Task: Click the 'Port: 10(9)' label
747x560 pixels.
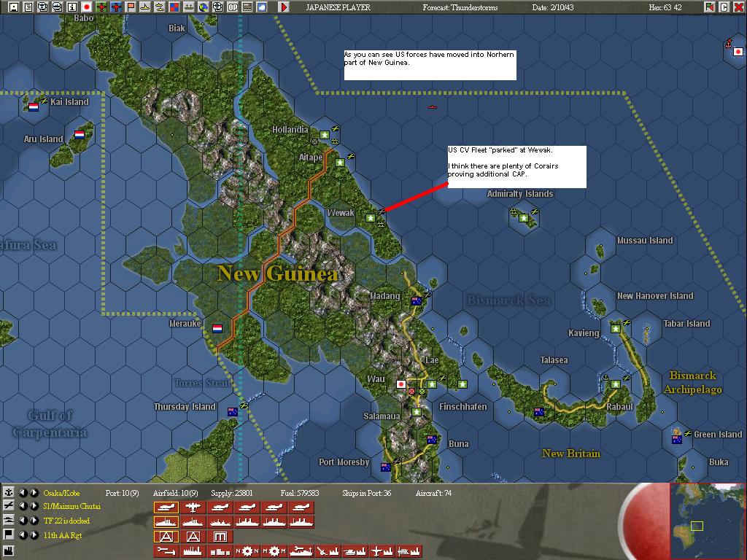Action: click(122, 494)
